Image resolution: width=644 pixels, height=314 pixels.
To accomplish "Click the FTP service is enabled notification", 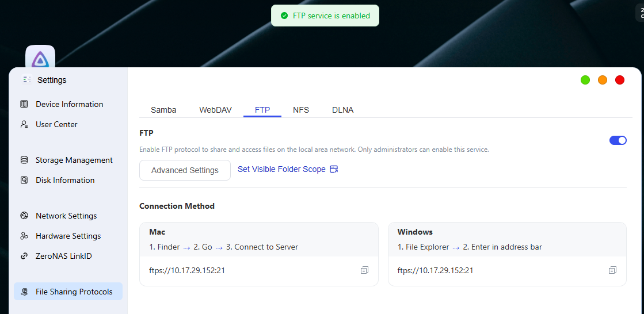I will tap(325, 16).
